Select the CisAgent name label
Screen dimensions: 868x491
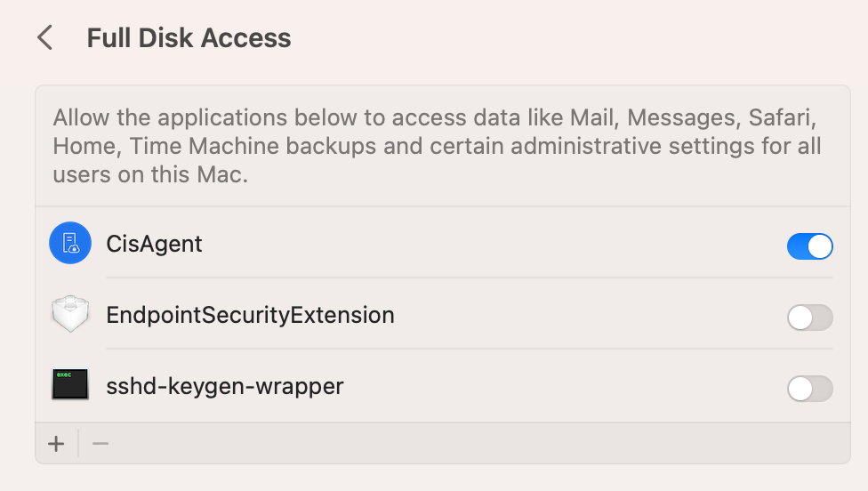[154, 244]
